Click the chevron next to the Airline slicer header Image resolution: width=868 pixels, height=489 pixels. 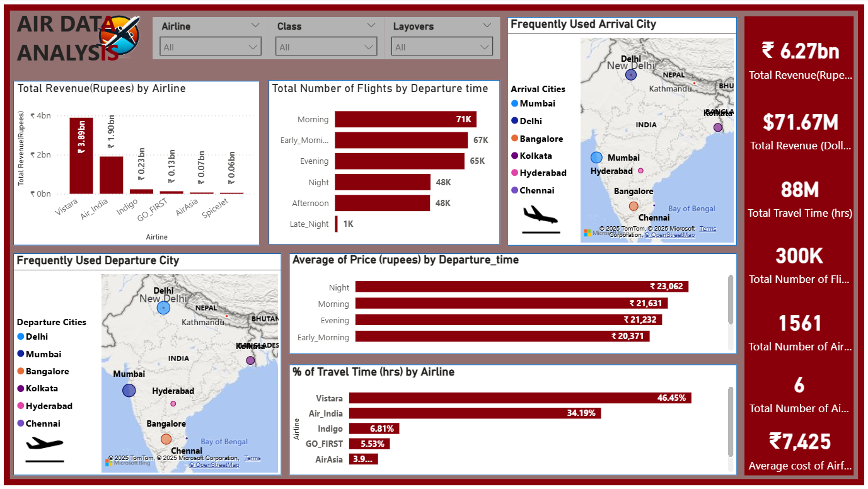[x=255, y=26]
